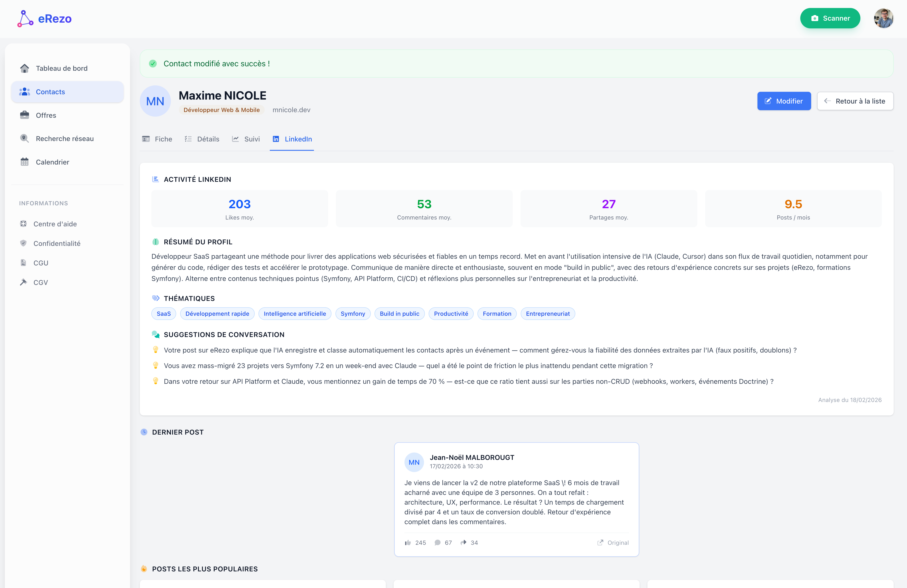Open the Original post link

click(x=613, y=542)
